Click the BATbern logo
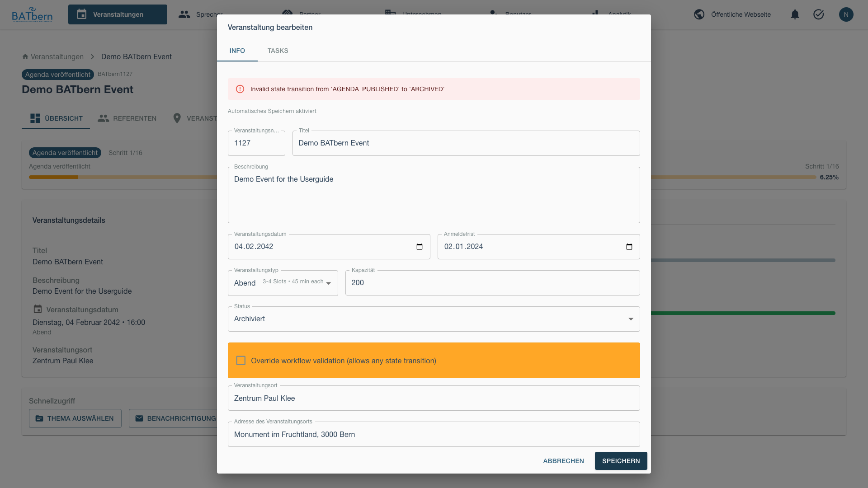Viewport: 868px width, 488px height. coord(32,14)
